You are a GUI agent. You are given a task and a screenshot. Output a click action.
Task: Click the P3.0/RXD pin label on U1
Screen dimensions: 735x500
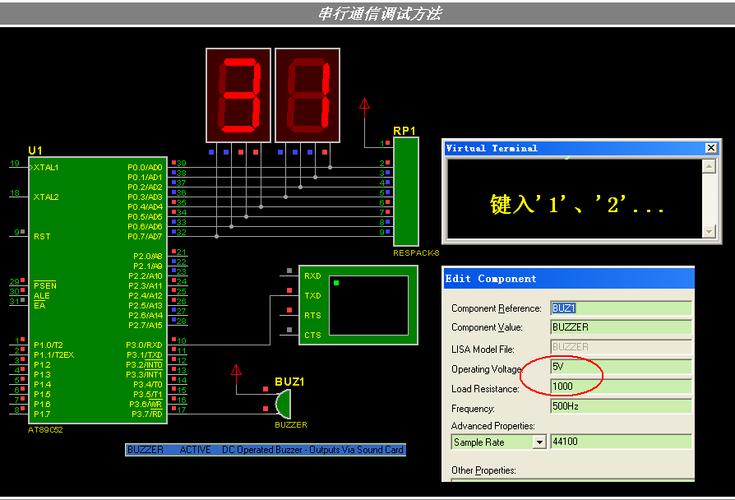click(144, 345)
